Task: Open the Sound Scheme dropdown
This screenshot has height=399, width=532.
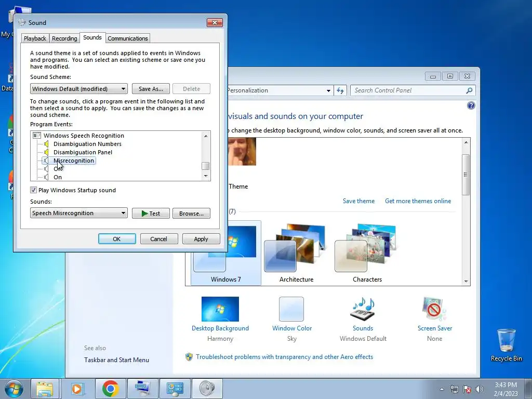Action: [79, 89]
